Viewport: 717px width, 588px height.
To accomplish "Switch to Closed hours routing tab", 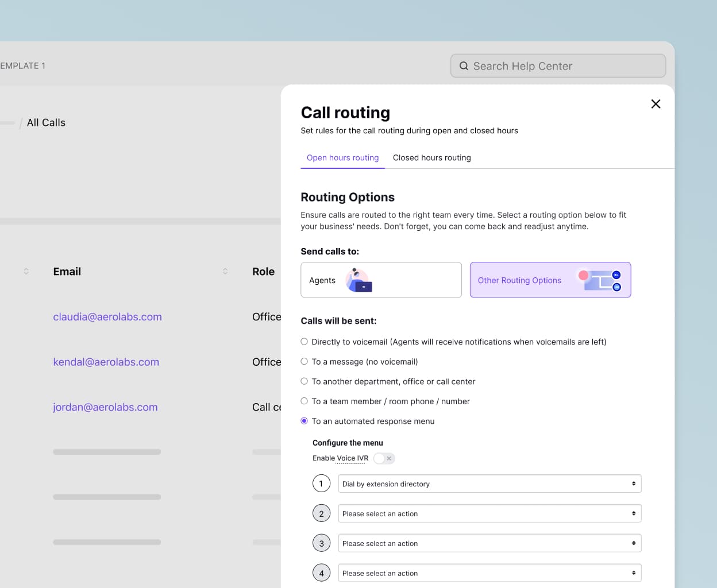I will click(431, 158).
